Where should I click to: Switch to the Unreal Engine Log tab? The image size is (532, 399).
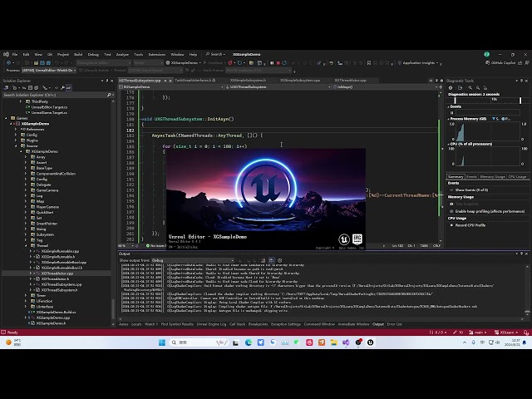(211, 324)
